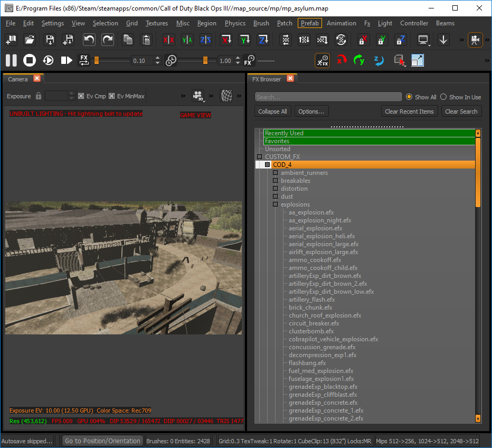Click the FX Browser vertical scrollbar

point(478,172)
